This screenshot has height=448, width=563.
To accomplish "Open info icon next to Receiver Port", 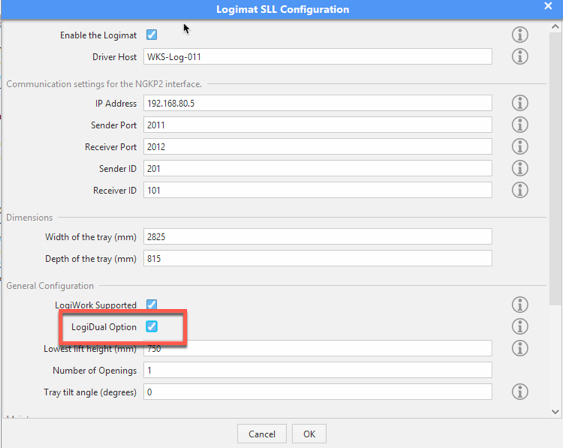I will tap(520, 146).
